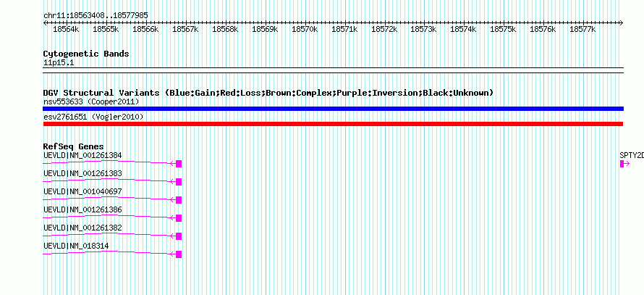The image size is (644, 295).
Task: Click the chr11:18563408..18577985 coordinate label
Action: pos(96,15)
